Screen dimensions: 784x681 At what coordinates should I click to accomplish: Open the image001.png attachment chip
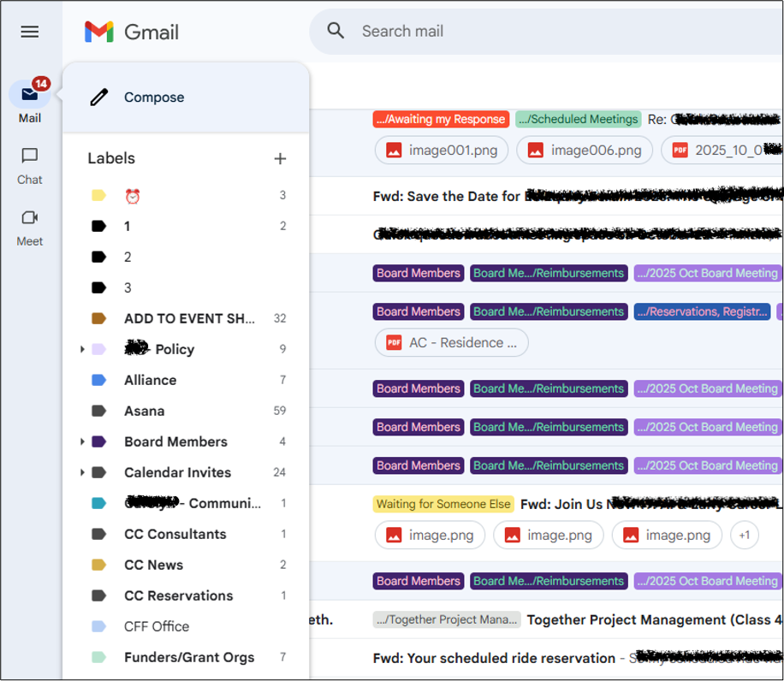point(442,150)
